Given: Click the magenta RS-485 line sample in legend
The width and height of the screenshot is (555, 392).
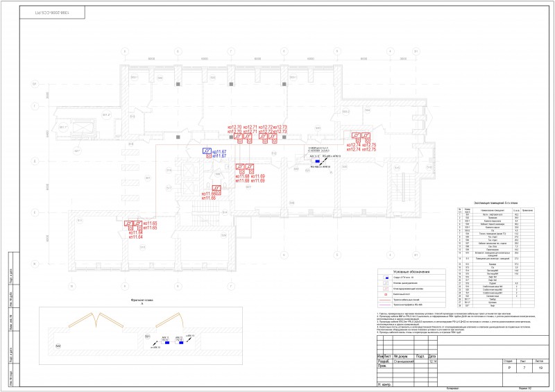Looking at the screenshot, I should (385, 305).
